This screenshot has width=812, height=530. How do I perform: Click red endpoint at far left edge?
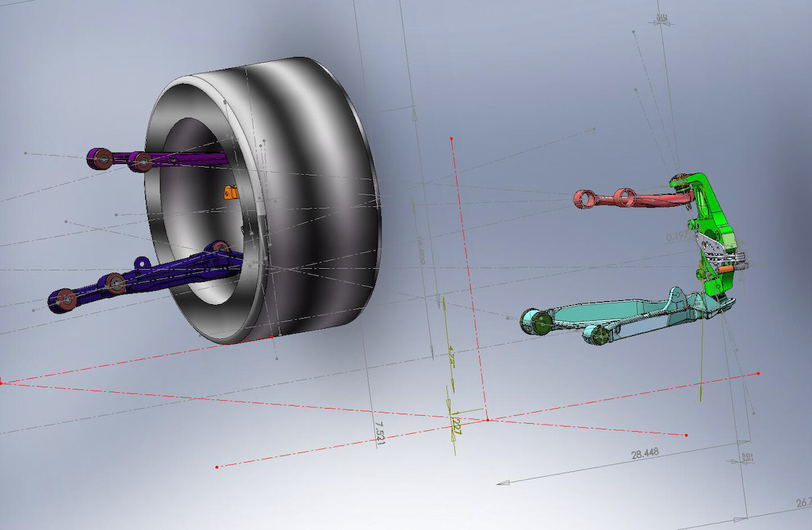(2, 382)
